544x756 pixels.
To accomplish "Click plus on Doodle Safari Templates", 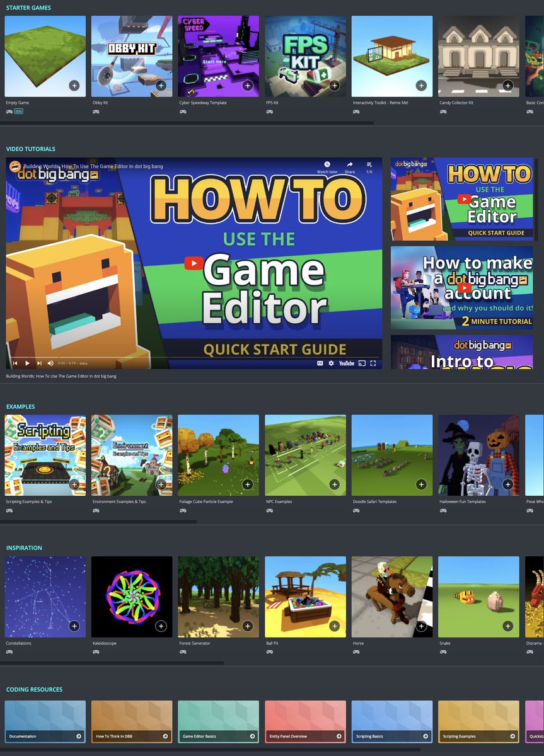I will tap(421, 484).
